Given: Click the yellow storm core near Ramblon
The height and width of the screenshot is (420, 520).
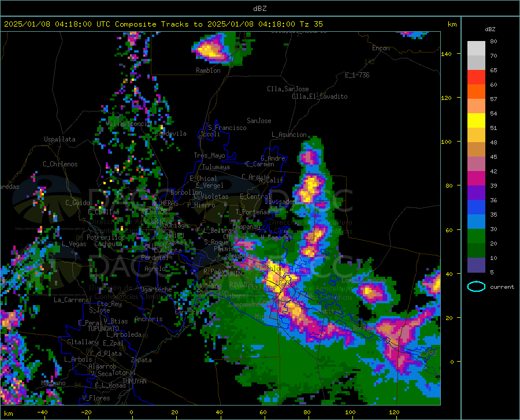Looking at the screenshot, I should [209, 51].
